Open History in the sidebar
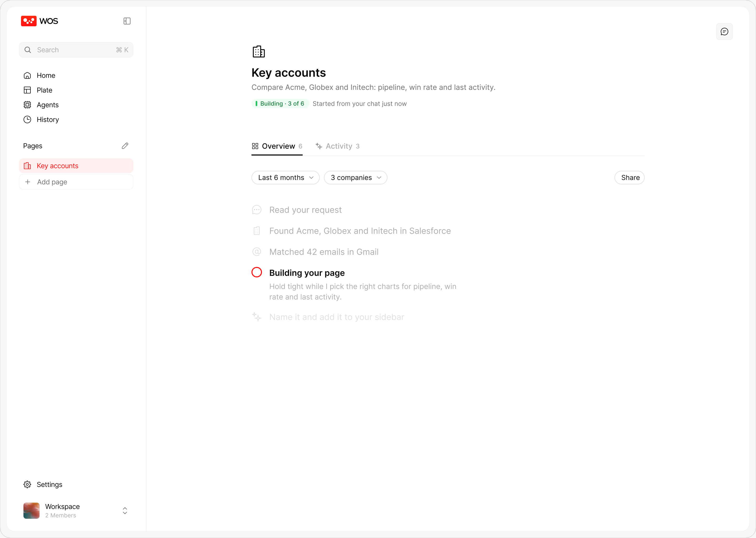Viewport: 756px width, 538px height. 76,120
